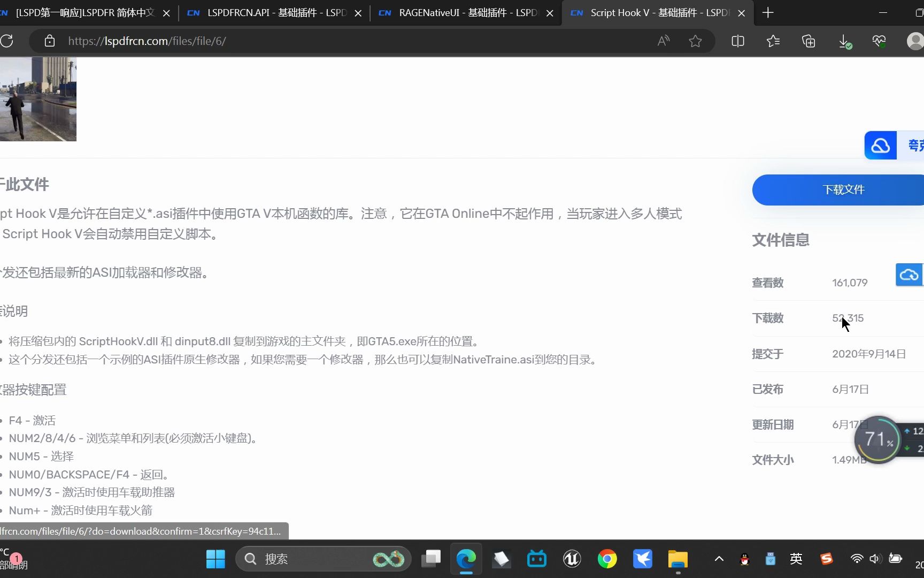Screen dimensions: 924x578
Task: Open the Edge profile avatar
Action: (x=914, y=41)
